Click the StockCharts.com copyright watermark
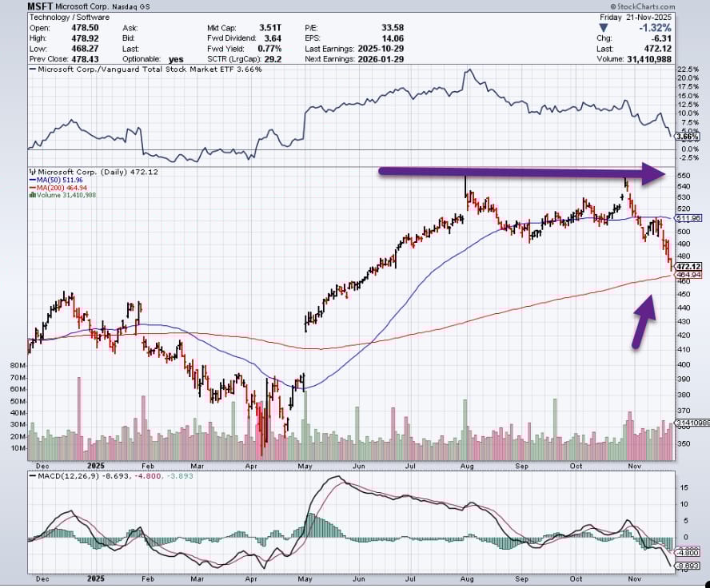This screenshot has width=710, height=588. [642, 6]
